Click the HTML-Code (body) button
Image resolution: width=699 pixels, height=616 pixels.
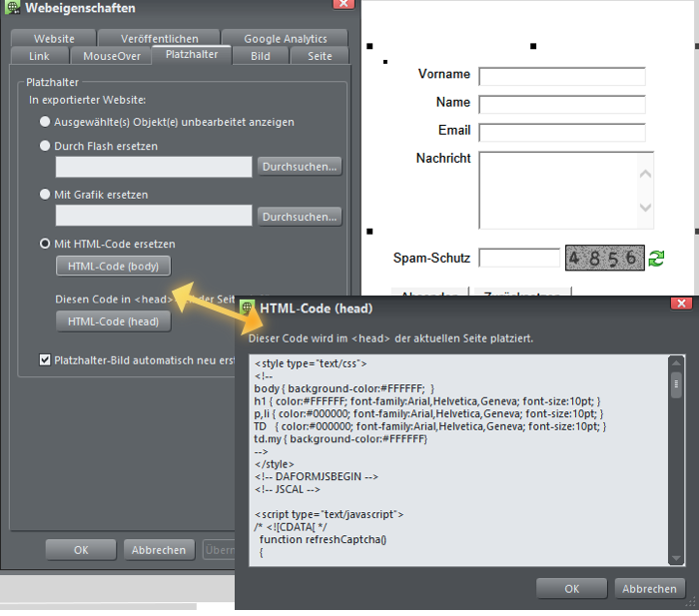tap(113, 266)
